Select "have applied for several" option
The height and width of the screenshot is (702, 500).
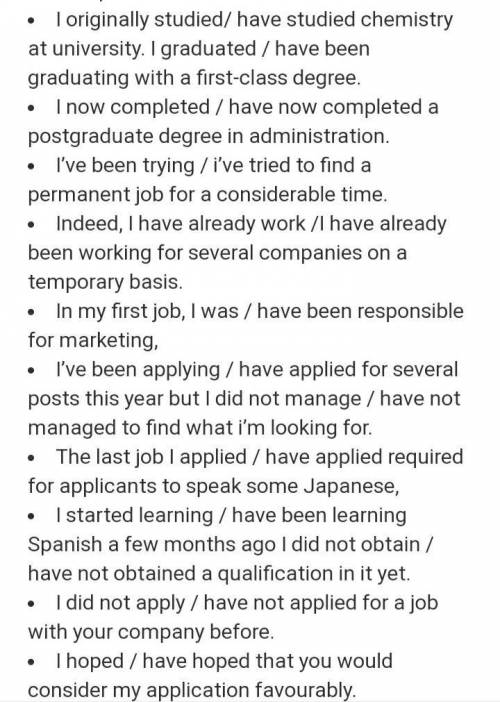(348, 370)
